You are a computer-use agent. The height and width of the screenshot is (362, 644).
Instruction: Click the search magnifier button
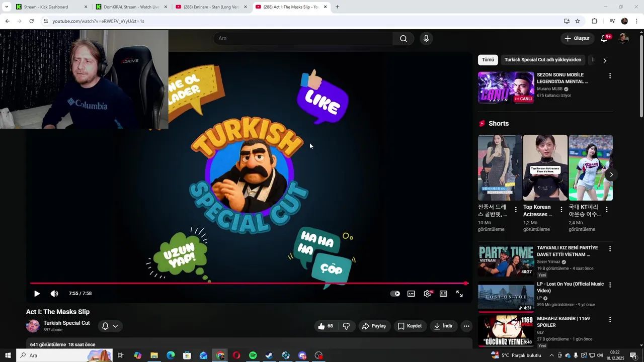404,39
